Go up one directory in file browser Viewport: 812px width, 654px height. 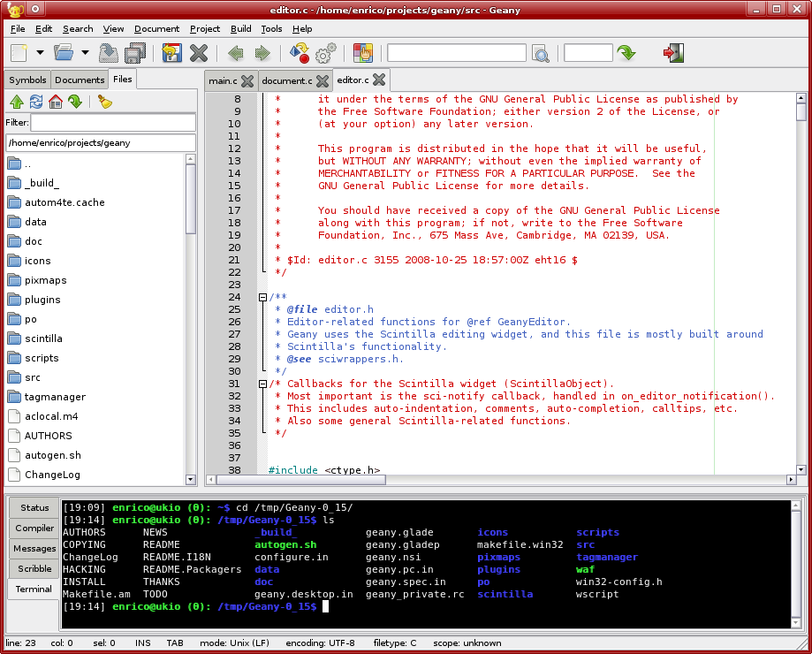(17, 102)
